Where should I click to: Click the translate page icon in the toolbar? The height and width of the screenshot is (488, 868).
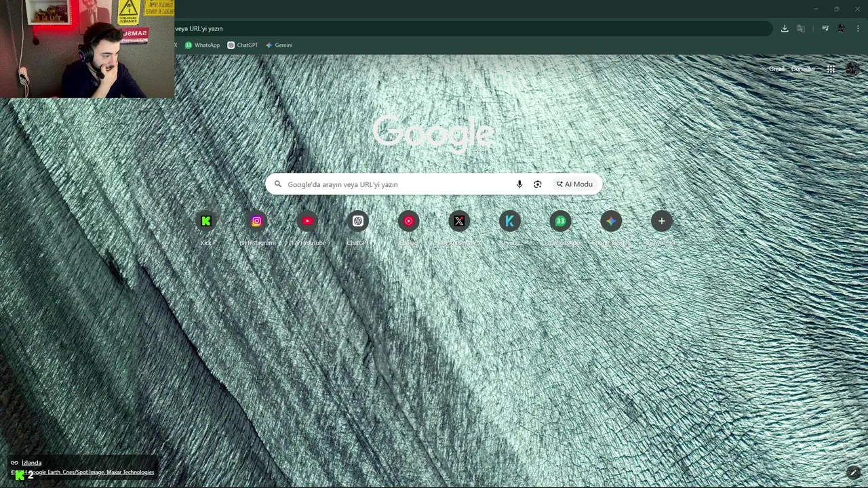click(801, 28)
